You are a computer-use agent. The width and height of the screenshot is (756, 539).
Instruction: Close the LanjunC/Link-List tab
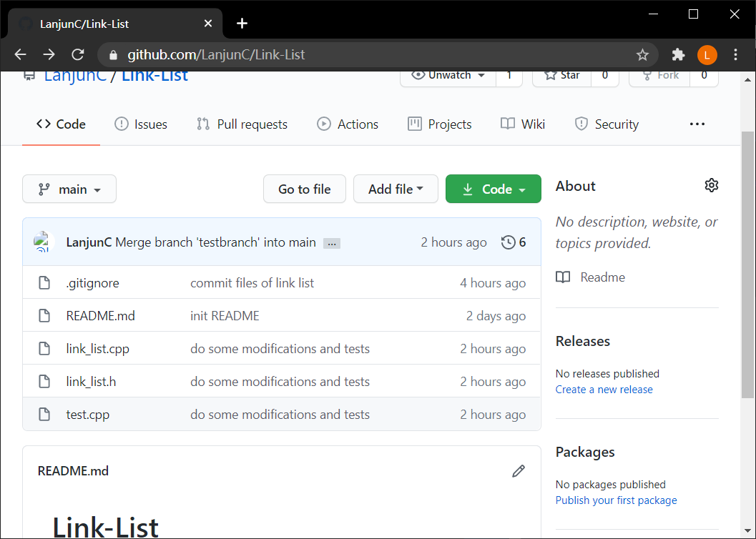pos(208,23)
